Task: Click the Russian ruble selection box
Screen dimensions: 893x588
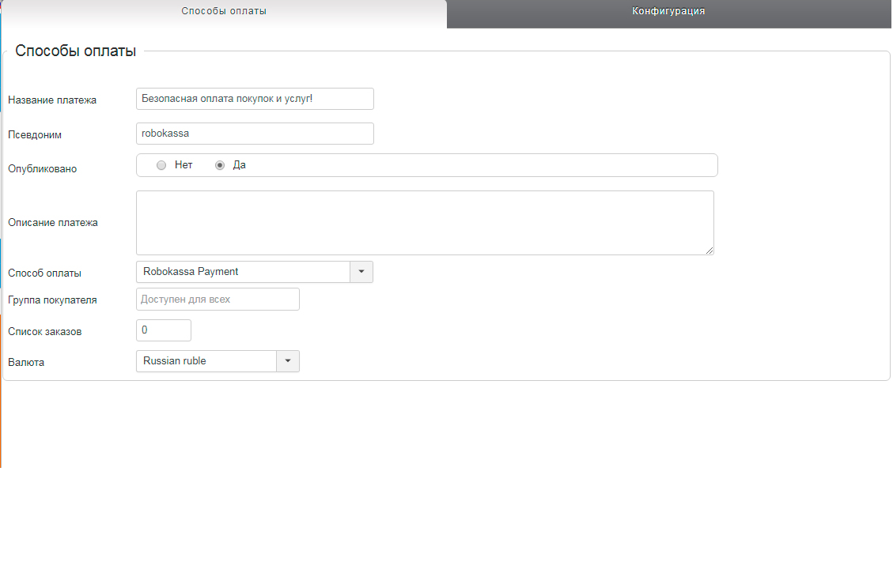Action: pyautogui.click(x=206, y=361)
